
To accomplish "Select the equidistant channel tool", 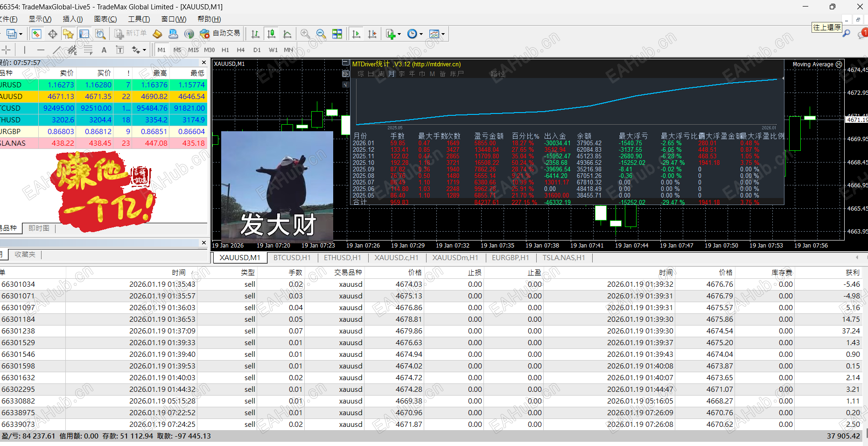I will 72,50.
